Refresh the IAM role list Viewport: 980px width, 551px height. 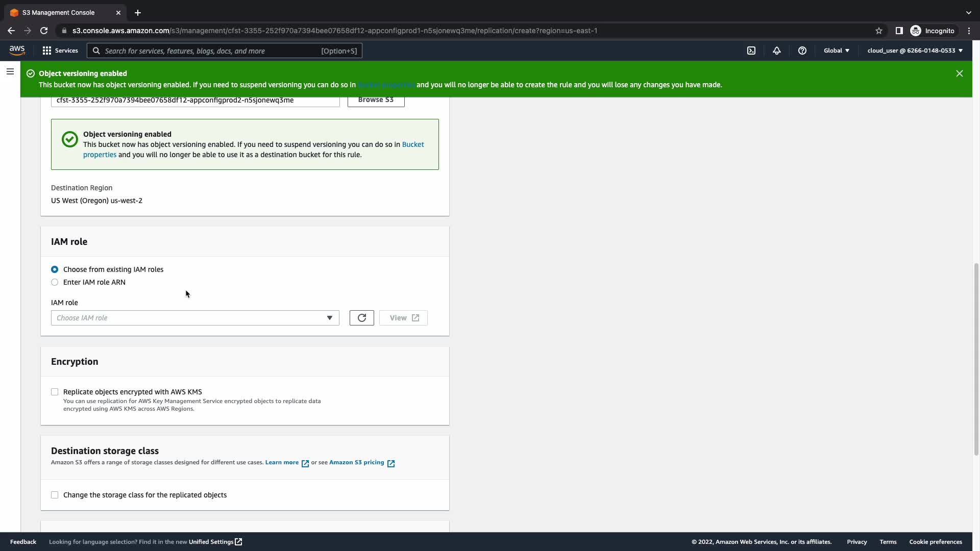pyautogui.click(x=361, y=318)
